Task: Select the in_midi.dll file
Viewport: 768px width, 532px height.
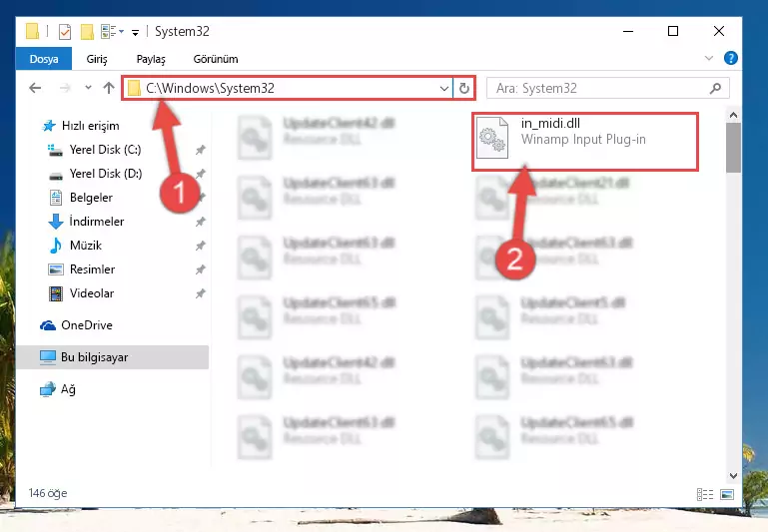Action: tap(585, 142)
